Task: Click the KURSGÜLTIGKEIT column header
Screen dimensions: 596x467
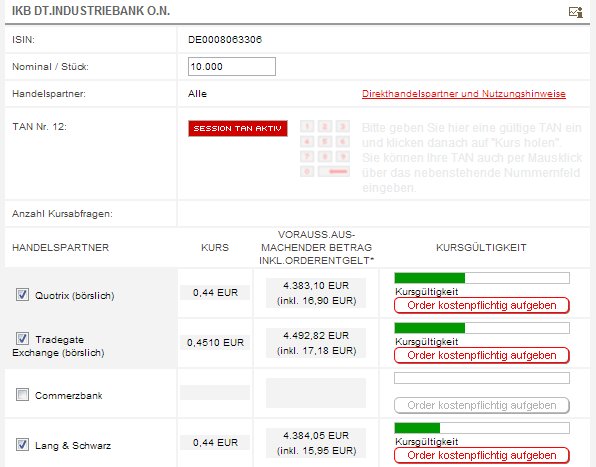Action: coord(481,248)
